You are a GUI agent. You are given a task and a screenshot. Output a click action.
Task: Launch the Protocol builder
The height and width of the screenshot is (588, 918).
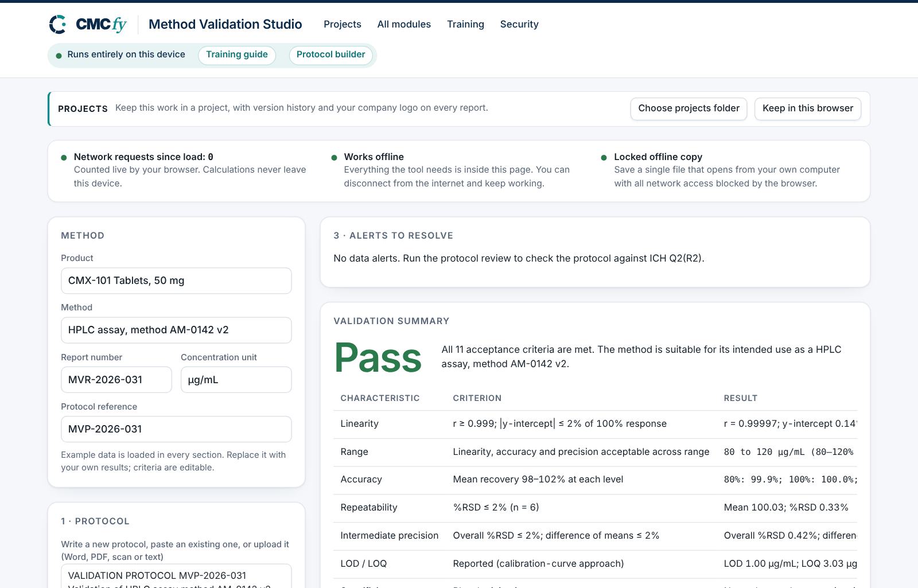(x=331, y=55)
